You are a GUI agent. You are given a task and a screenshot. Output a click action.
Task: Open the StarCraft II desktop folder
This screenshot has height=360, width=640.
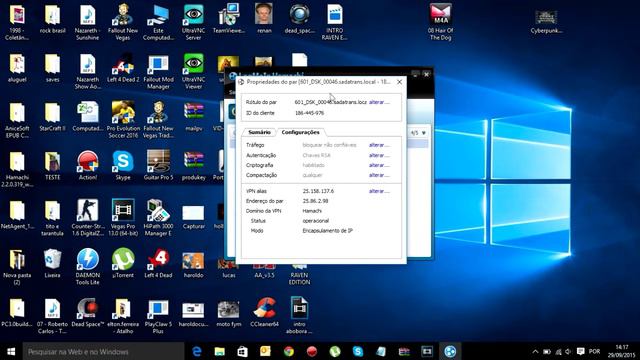pos(52,117)
